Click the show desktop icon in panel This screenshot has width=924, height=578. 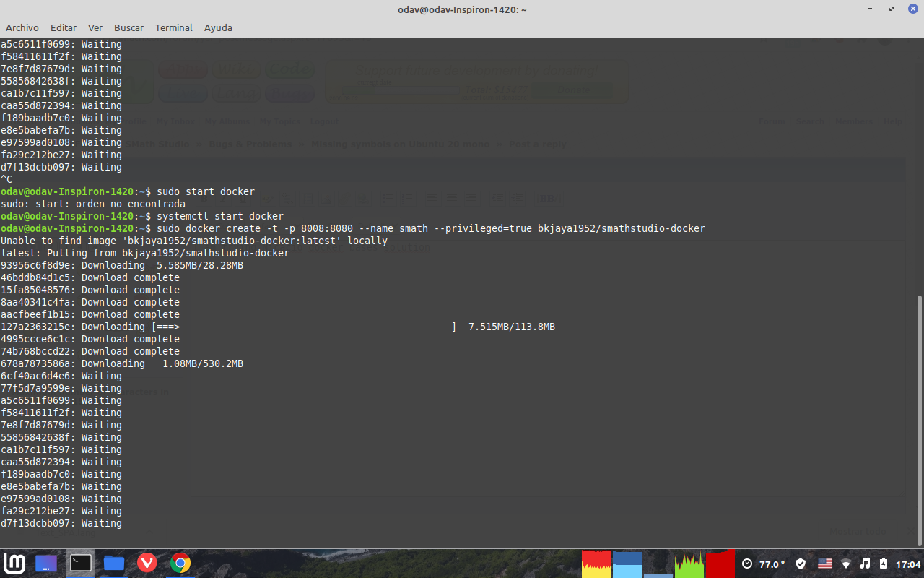(x=46, y=564)
